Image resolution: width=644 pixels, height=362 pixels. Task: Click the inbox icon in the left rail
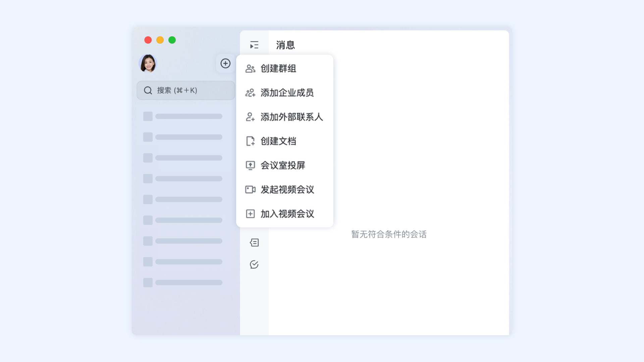coord(254,242)
